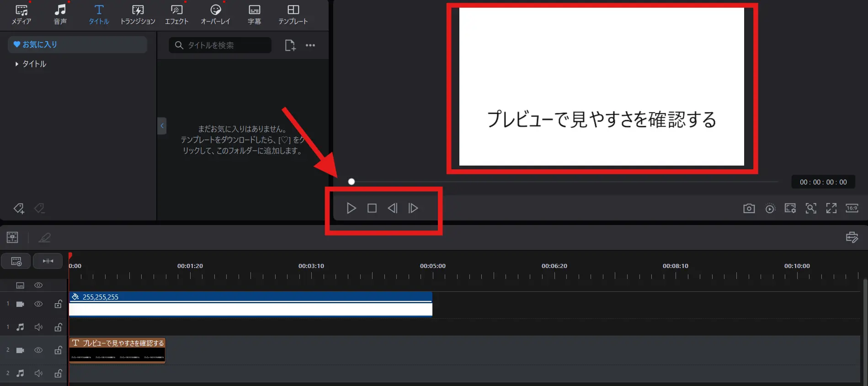Viewport: 868px width, 386px height.
Task: Click the add tag icon
Action: click(19, 209)
